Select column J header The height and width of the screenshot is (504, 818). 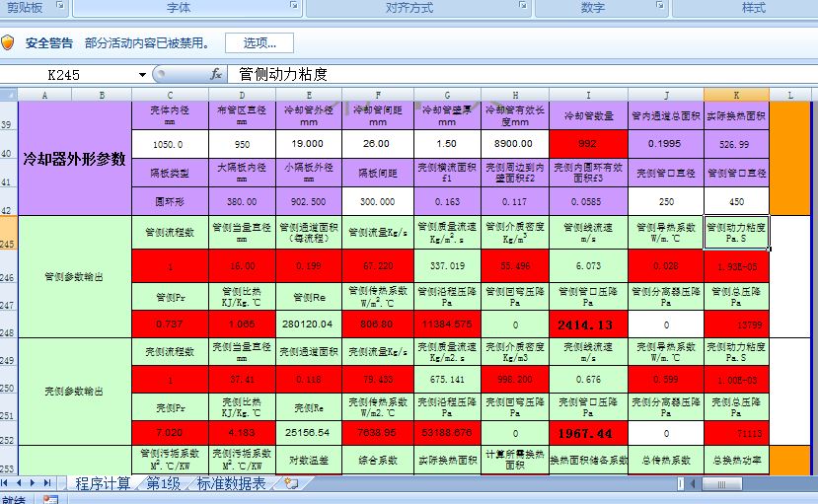666,95
